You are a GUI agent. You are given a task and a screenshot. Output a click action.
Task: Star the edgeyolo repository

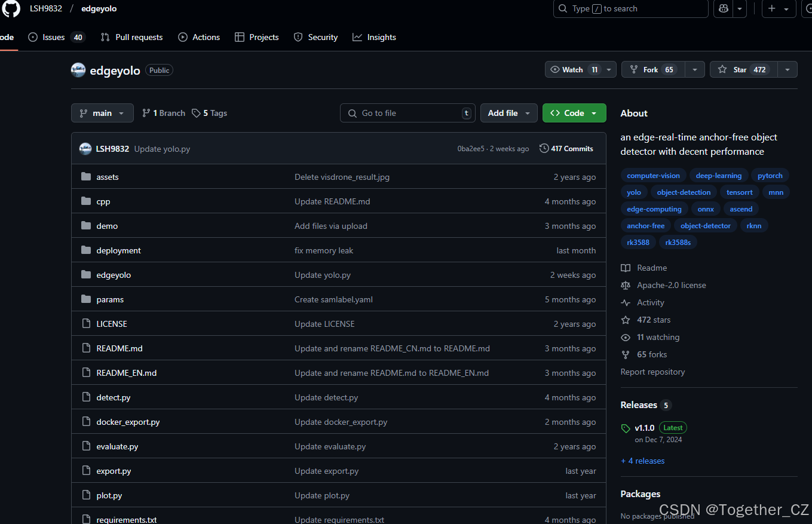tap(743, 70)
